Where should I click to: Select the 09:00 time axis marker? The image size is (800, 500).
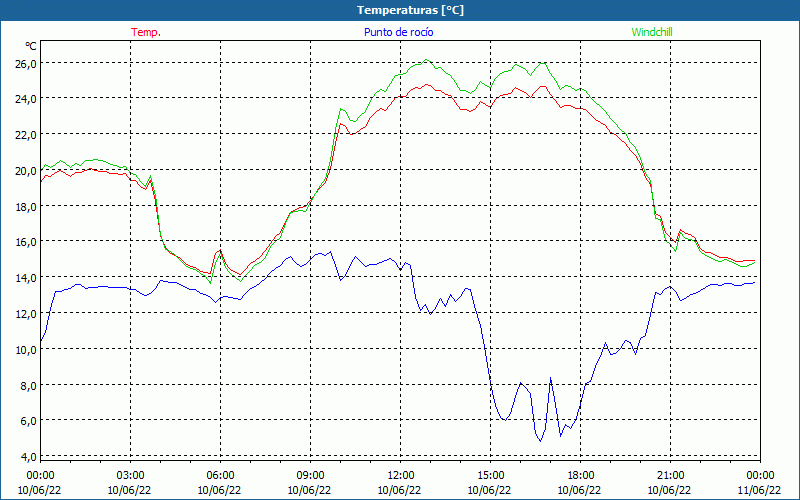310,475
